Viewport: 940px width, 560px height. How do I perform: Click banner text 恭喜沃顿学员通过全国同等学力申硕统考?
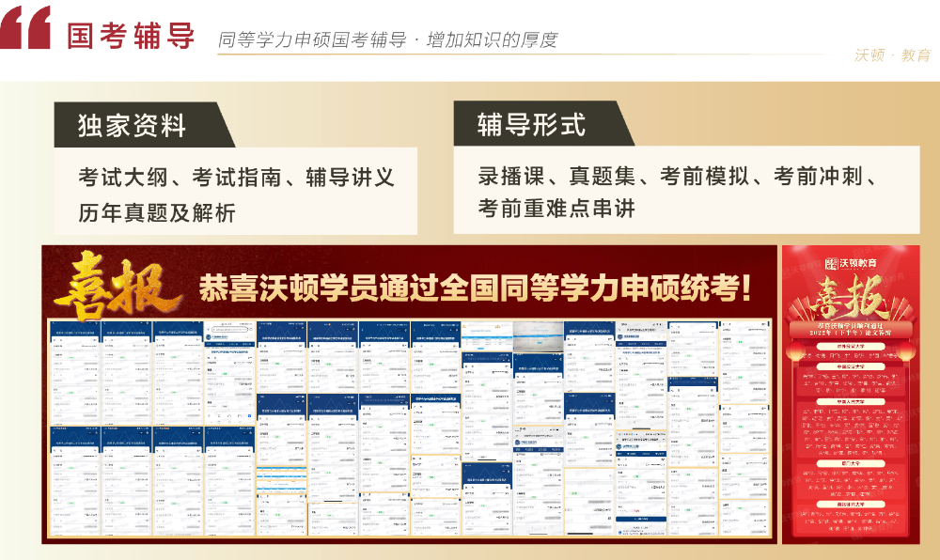(475, 288)
